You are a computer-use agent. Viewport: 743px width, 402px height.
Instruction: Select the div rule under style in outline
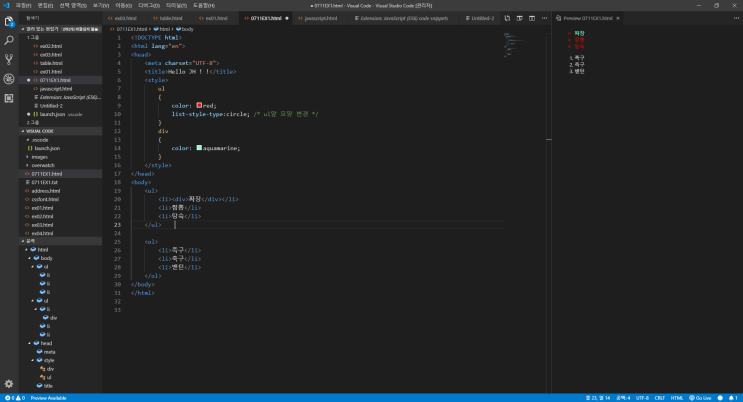(46, 369)
